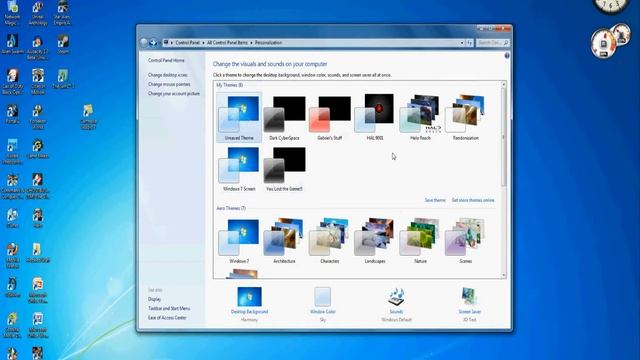
Task: Open Change mouse pointers link
Action: pos(169,84)
